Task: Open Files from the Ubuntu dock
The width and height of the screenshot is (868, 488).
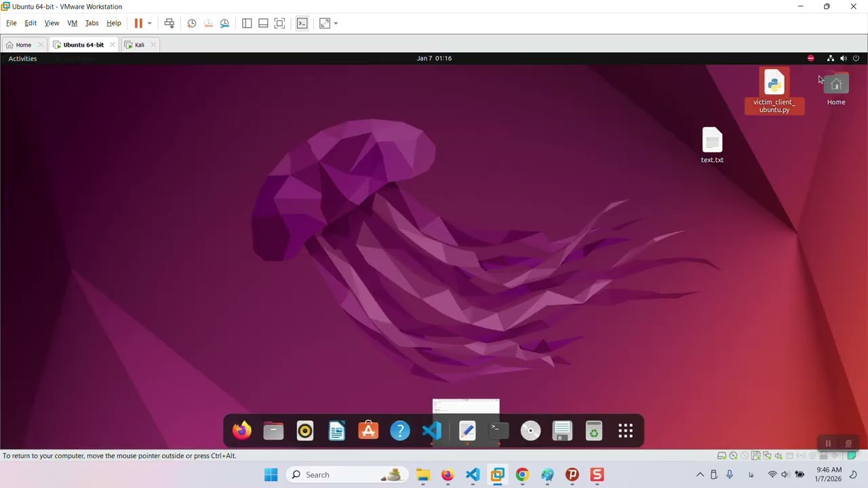Action: click(273, 430)
